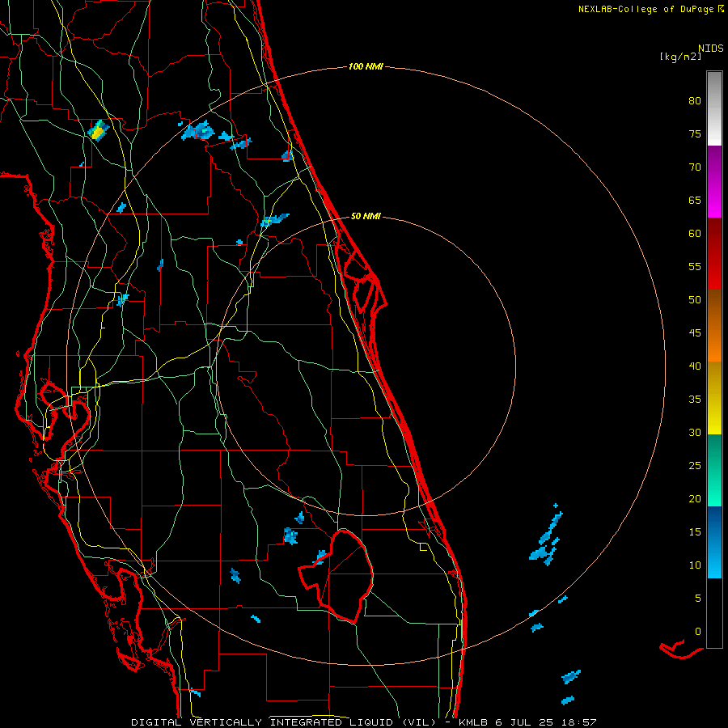Click the DIGITAL VERTICALLY INTEGRATED LIQUID caption
The height and width of the screenshot is (728, 728).
(284, 722)
